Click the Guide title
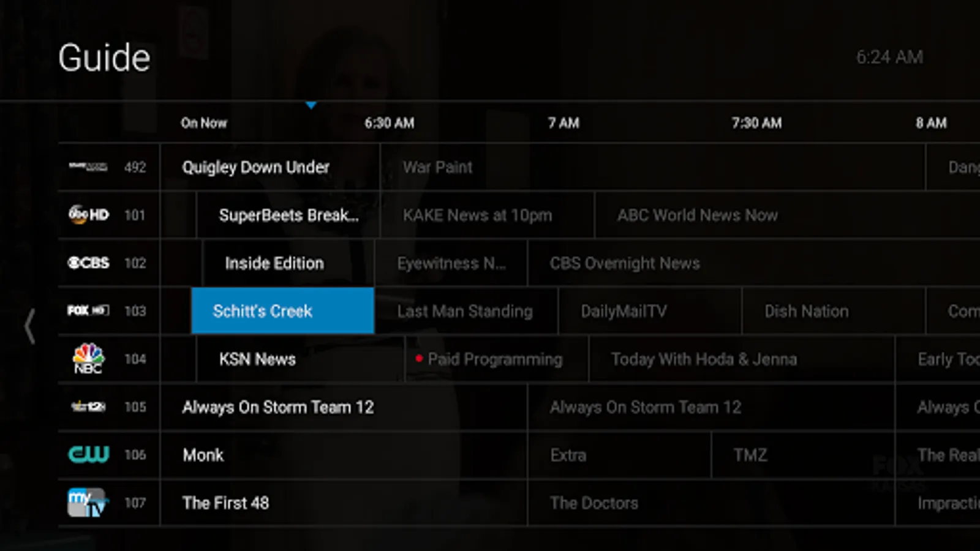 pos(104,58)
